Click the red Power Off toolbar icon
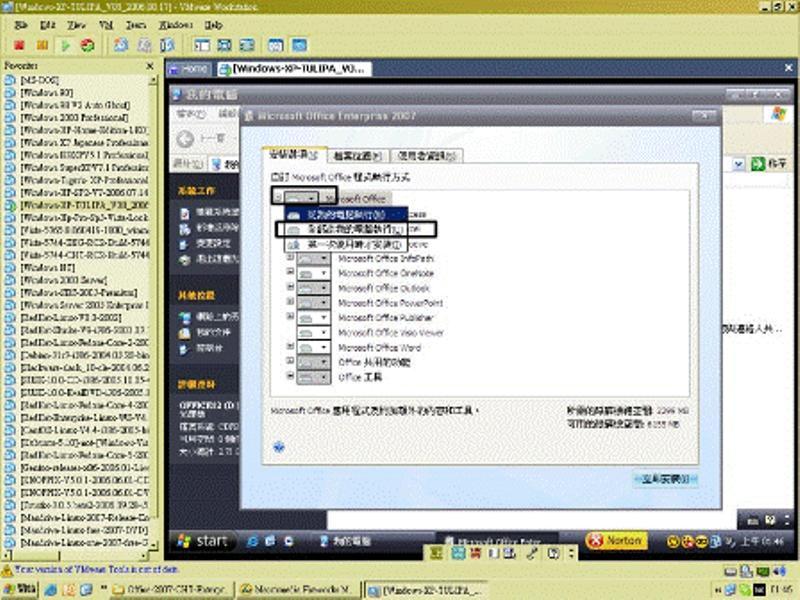The height and width of the screenshot is (600, 800). (19, 45)
